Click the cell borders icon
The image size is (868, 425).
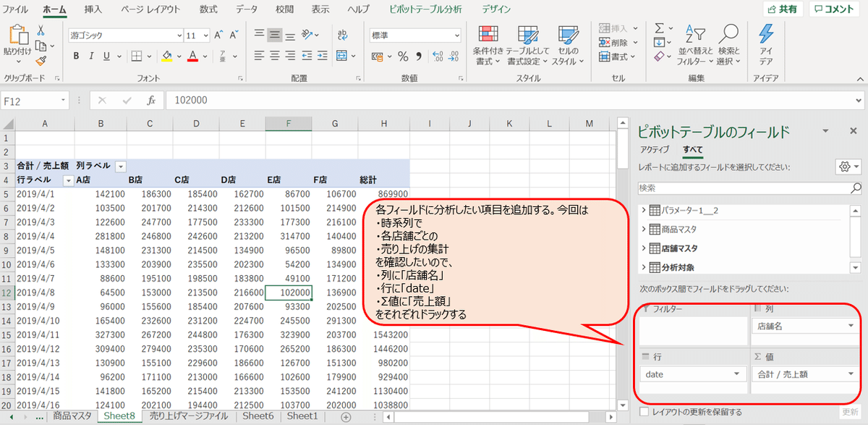click(x=137, y=56)
